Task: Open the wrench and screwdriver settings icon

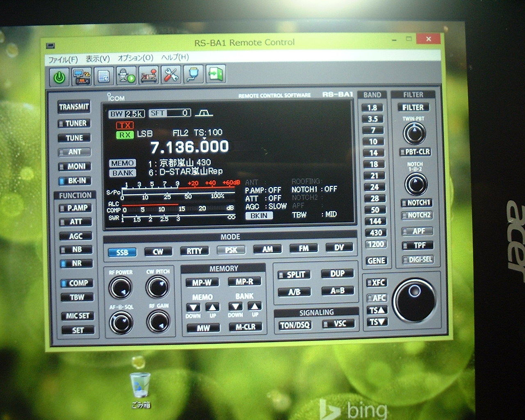Action: (171, 75)
